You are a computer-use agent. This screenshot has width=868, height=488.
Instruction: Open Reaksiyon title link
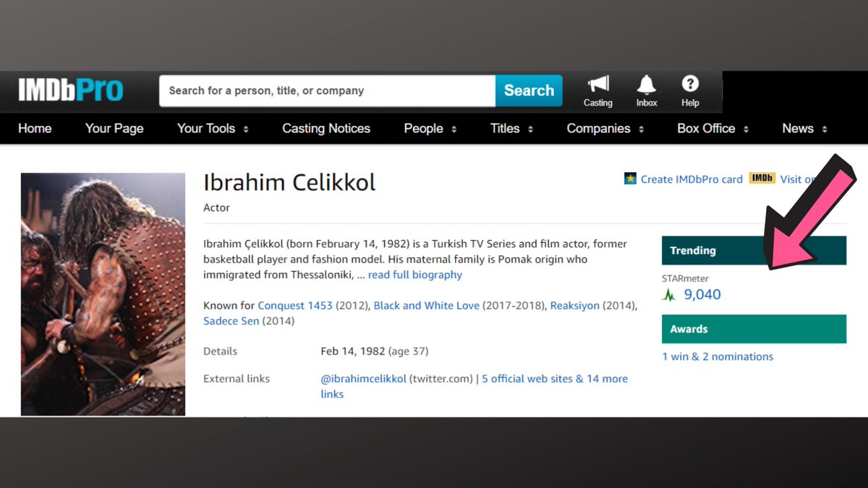[575, 305]
